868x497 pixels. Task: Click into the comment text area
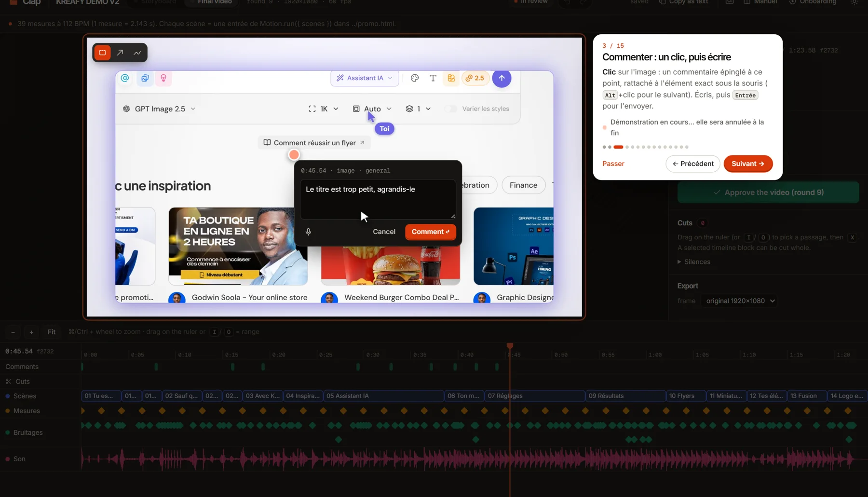tap(378, 199)
